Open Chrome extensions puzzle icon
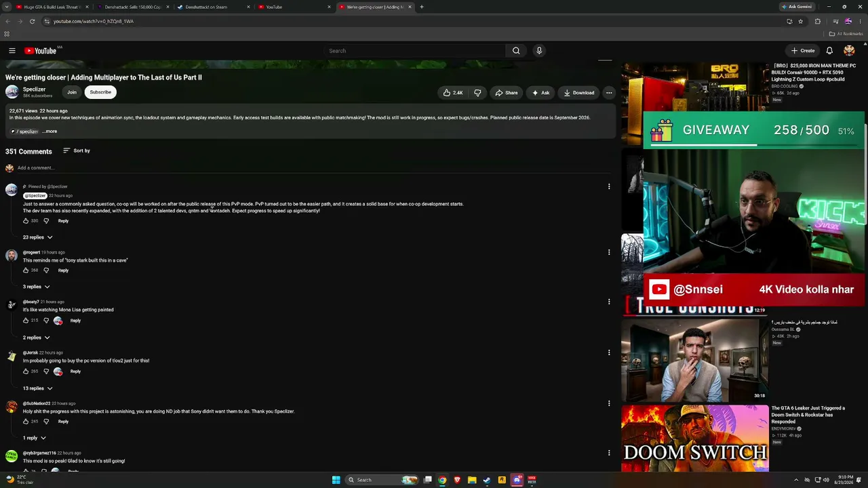The width and height of the screenshot is (868, 488). pyautogui.click(x=818, y=21)
